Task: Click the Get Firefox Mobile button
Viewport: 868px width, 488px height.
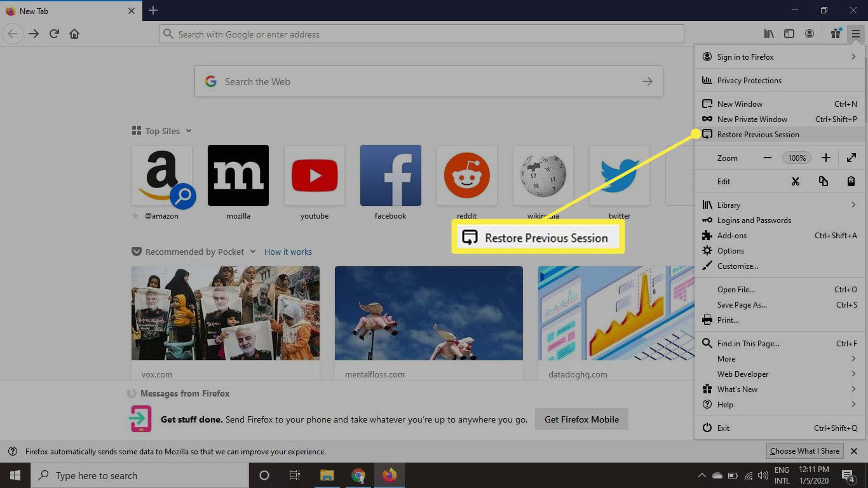Action: pos(581,419)
